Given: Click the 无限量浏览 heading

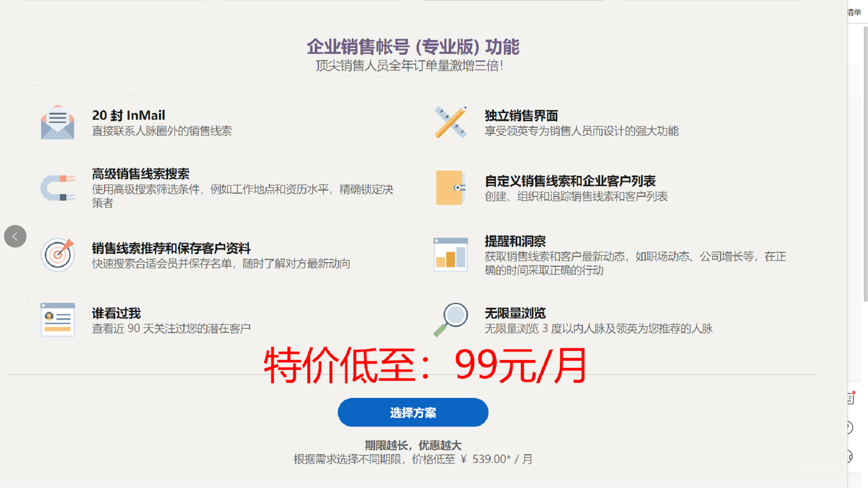Looking at the screenshot, I should [515, 313].
